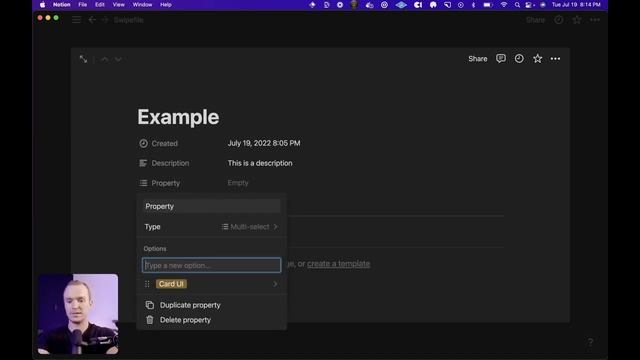The width and height of the screenshot is (640, 360).
Task: Open the Help menu
Action: (165, 5)
